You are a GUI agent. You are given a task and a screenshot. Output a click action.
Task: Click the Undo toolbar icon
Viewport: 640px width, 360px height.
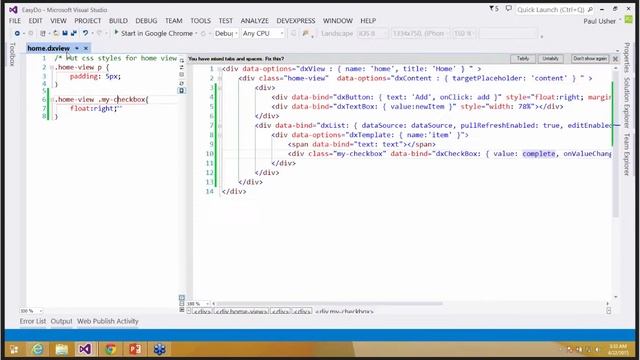point(85,33)
